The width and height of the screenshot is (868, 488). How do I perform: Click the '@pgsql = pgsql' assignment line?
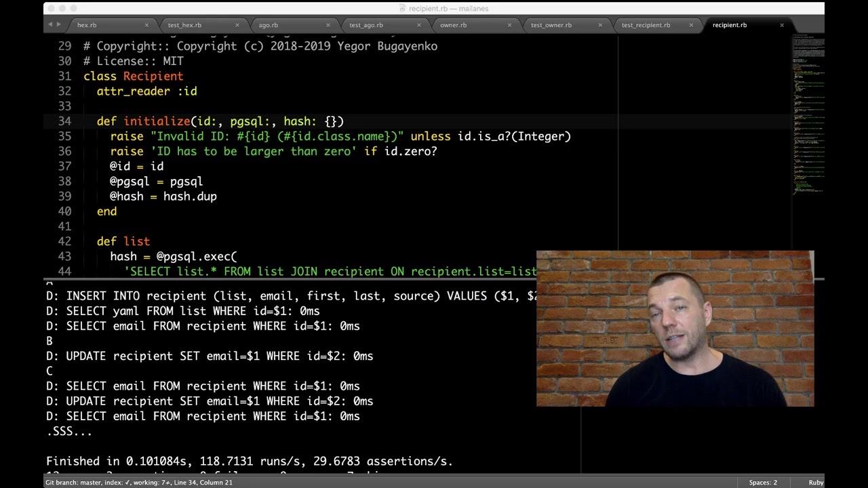(x=156, y=182)
